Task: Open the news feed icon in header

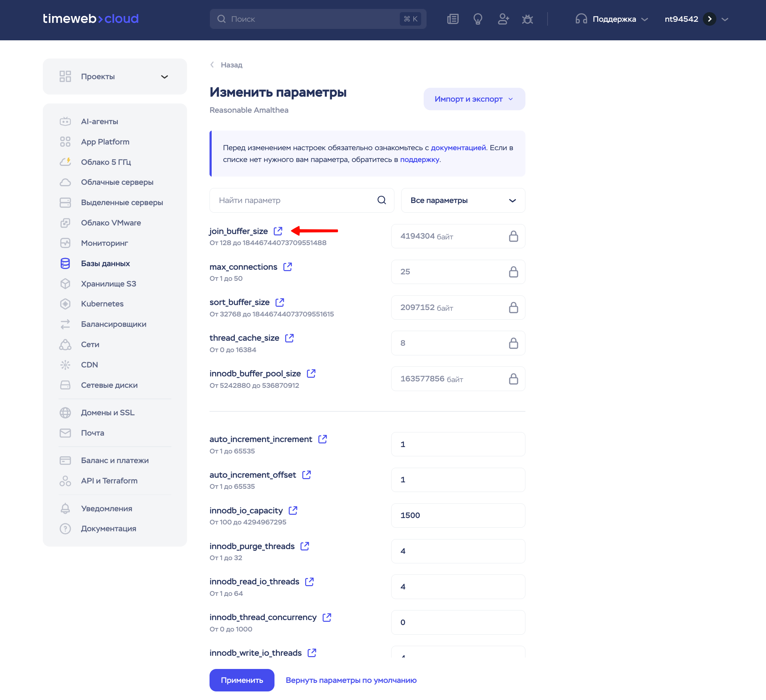Action: (x=453, y=19)
